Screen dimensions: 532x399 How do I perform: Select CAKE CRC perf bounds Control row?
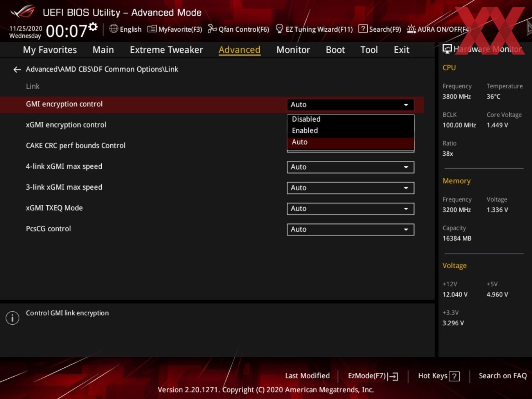coord(75,146)
